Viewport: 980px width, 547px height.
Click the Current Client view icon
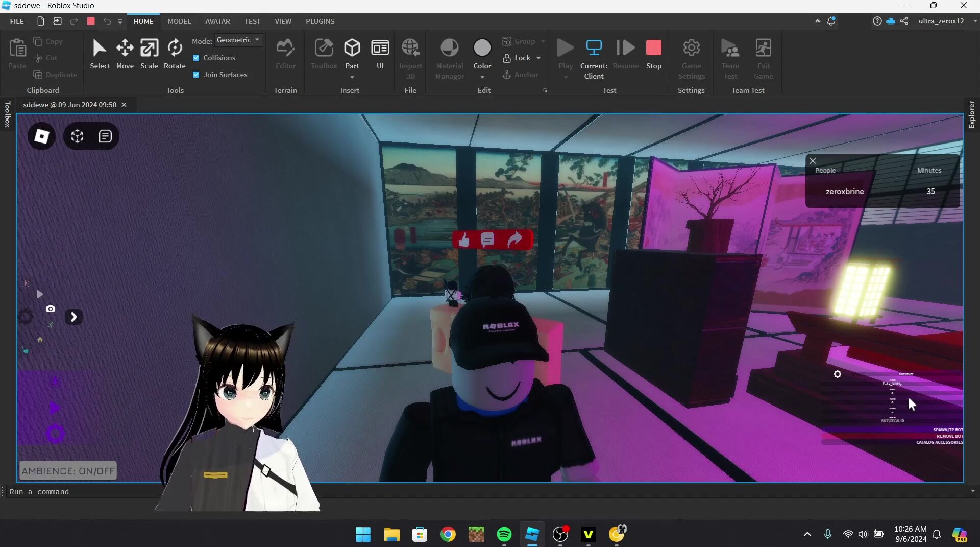(594, 54)
